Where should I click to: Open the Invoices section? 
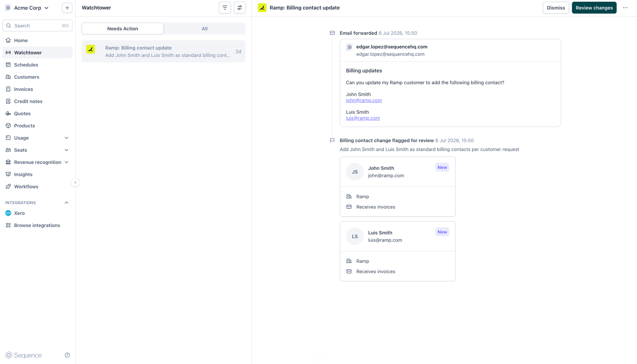[x=37, y=89]
